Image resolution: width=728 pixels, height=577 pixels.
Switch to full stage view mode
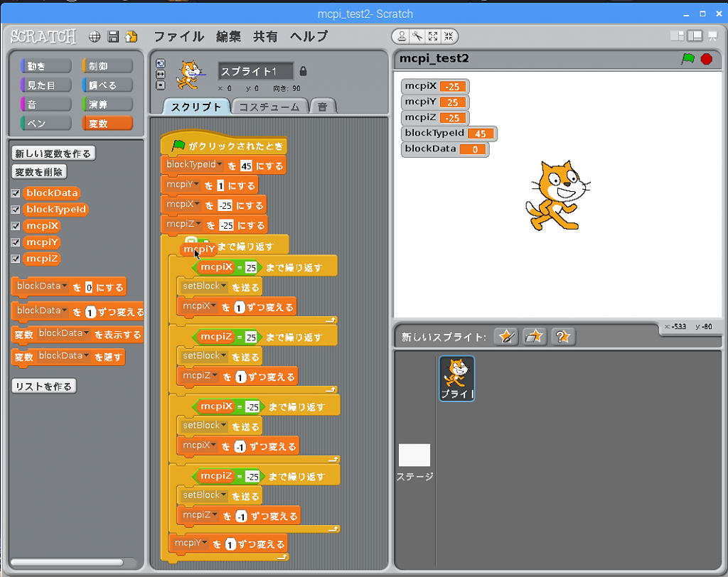point(695,36)
